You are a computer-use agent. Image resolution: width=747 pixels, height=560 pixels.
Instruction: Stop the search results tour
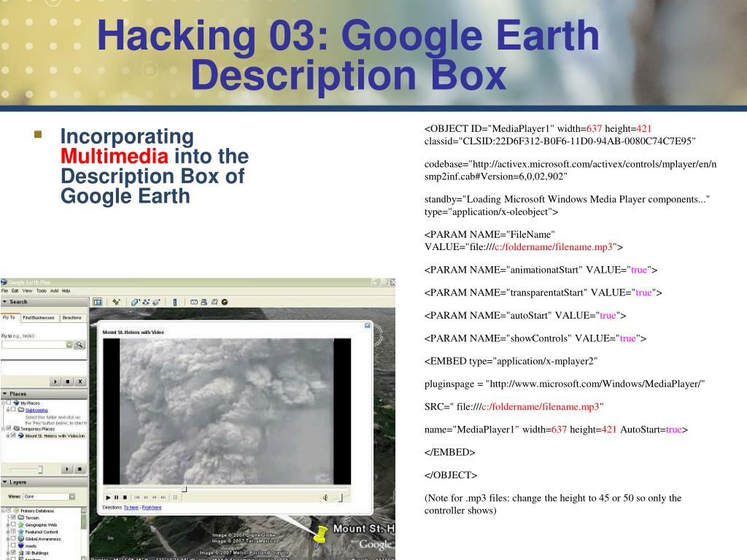point(68,381)
